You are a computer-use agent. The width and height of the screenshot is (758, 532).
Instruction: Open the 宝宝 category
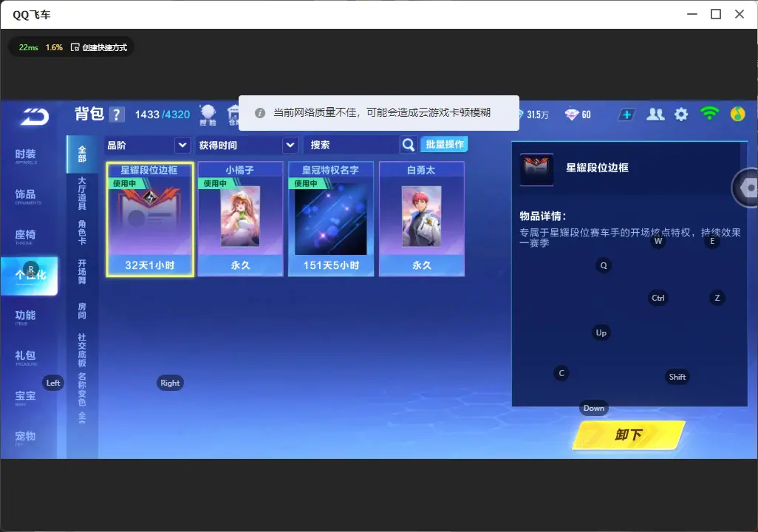[26, 398]
